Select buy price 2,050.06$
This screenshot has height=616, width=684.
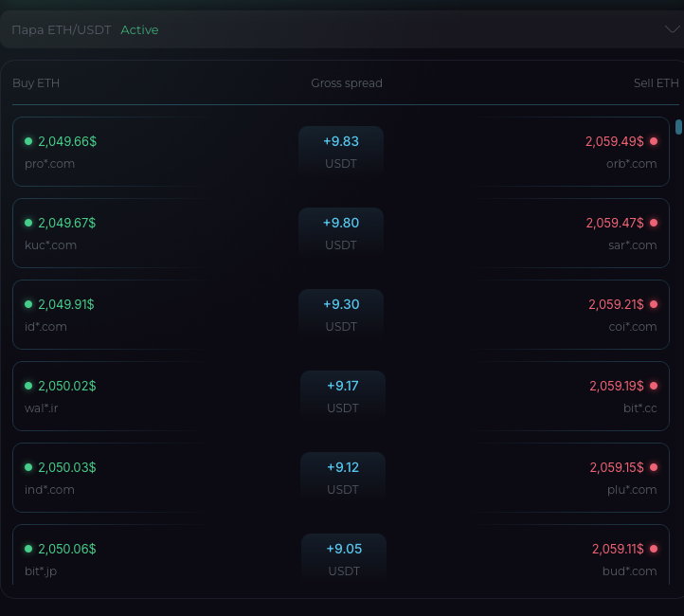[66, 549]
